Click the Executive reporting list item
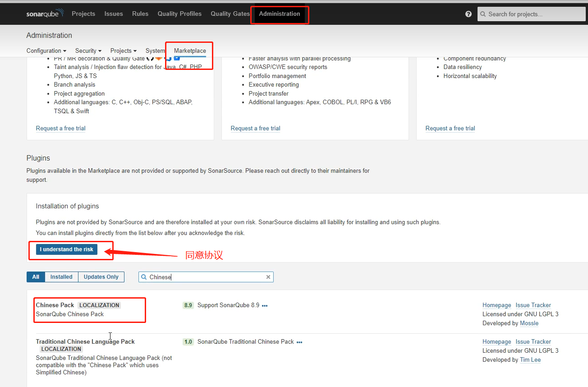Screen dimensions: 588x387 click(274, 85)
